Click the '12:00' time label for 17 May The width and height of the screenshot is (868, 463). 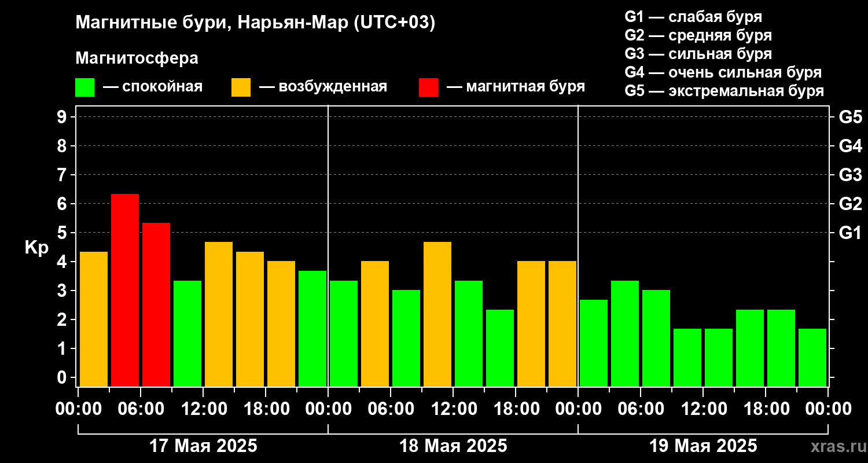[203, 409]
